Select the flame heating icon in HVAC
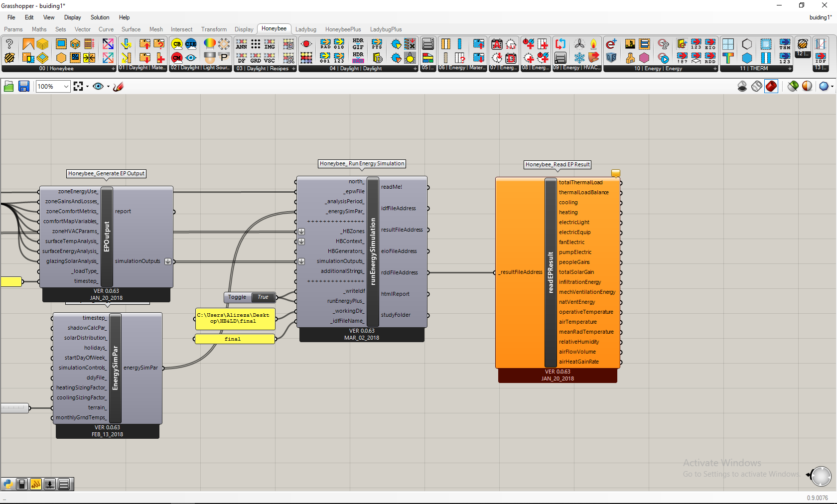This screenshot has width=837, height=504. pyautogui.click(x=593, y=44)
